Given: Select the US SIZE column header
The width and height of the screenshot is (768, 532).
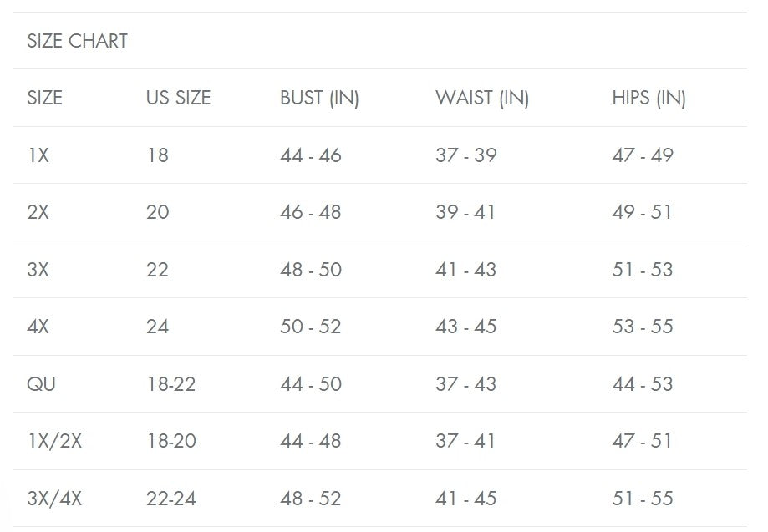Looking at the screenshot, I should pyautogui.click(x=178, y=98).
